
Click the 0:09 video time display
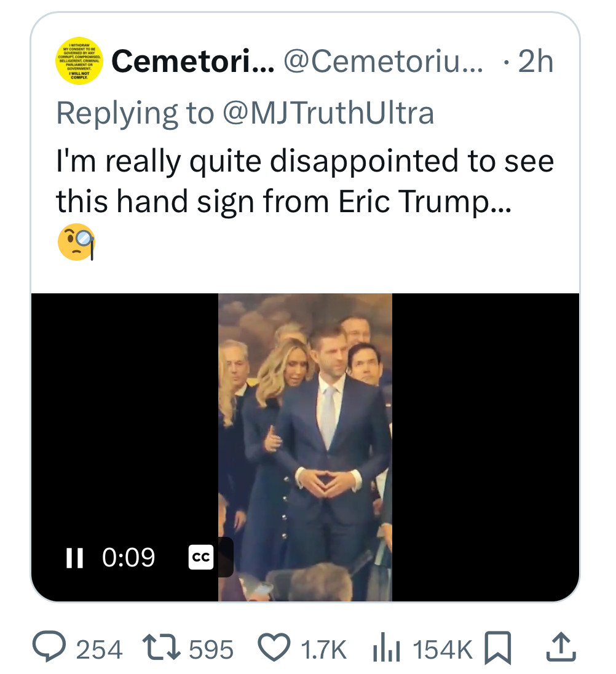tap(128, 557)
